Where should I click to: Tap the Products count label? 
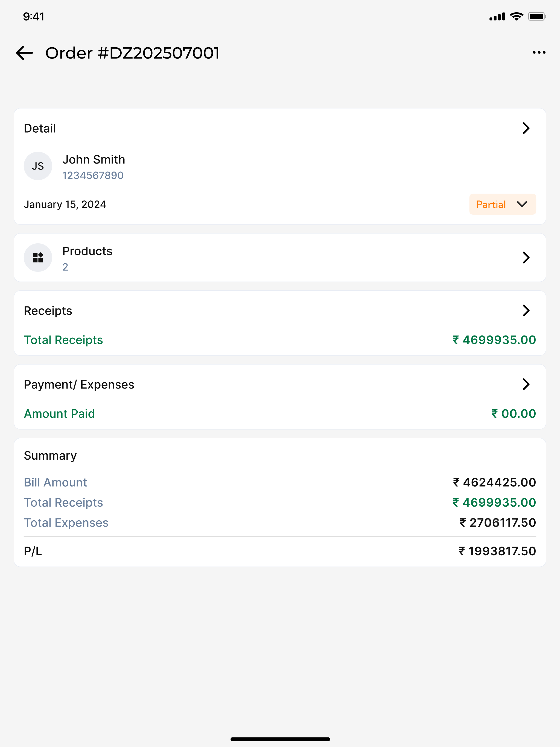pyautogui.click(x=65, y=267)
